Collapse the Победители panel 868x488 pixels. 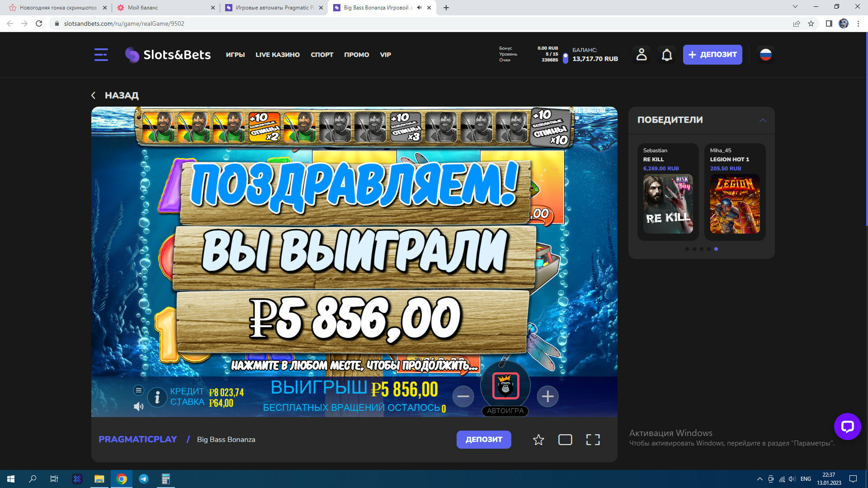763,120
